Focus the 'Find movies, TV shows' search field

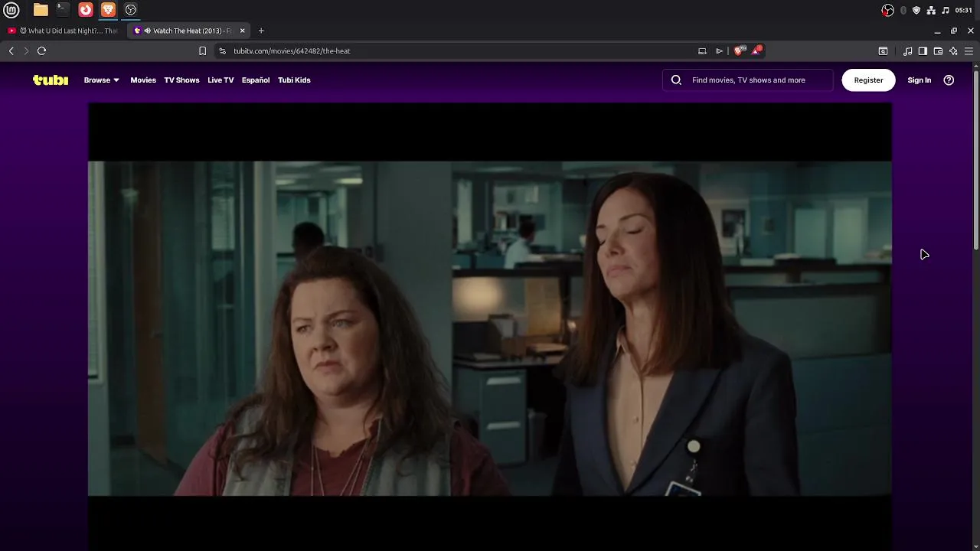click(x=748, y=80)
